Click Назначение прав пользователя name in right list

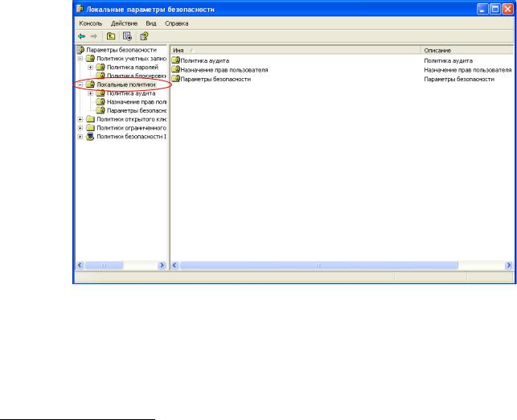(x=224, y=70)
